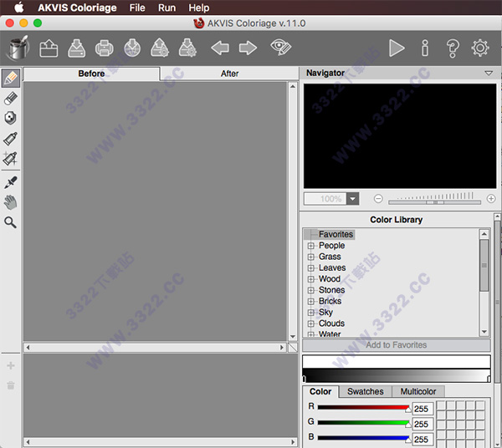This screenshot has width=502, height=448.
Task: Open the Run menu
Action: coord(166,8)
